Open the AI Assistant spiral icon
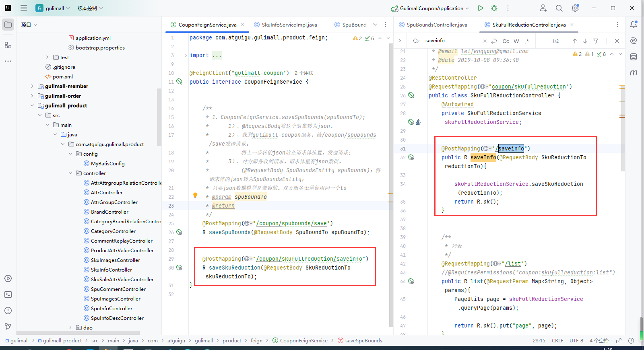 pos(634,41)
